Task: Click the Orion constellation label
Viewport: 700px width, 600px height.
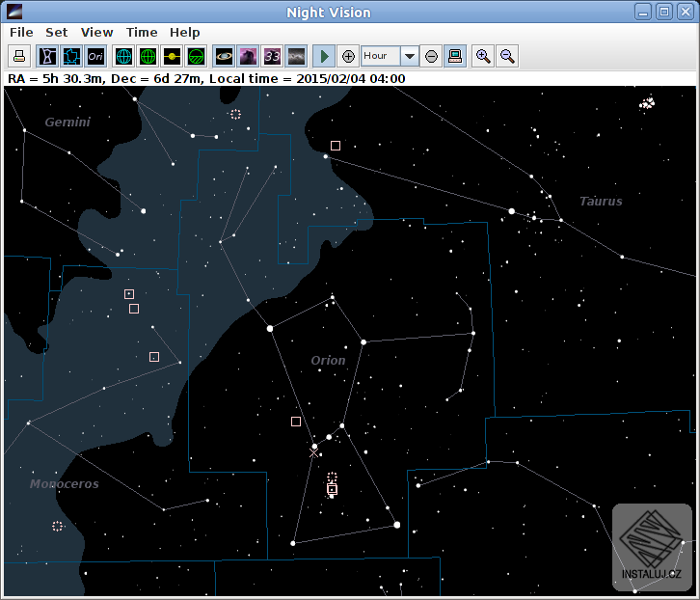Action: pos(328,360)
